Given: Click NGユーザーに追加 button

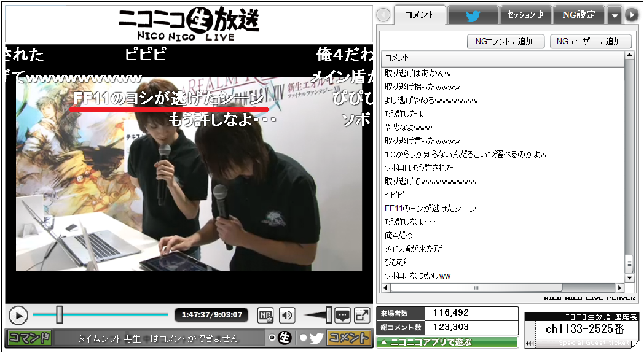Looking at the screenshot, I should click(591, 42).
